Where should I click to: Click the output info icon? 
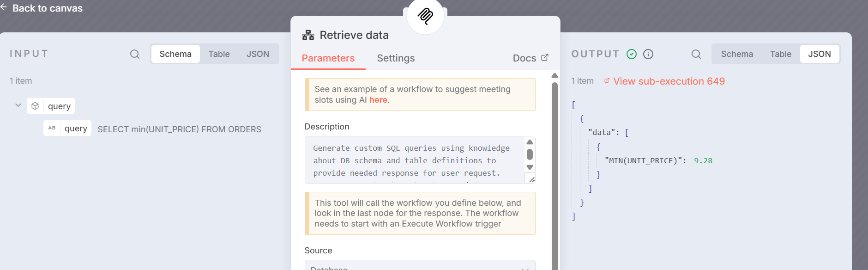648,54
